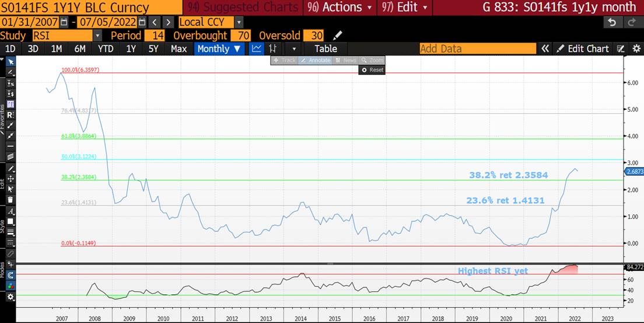This screenshot has height=323, width=644.
Task: Toggle the magnet snap mode
Action: [10, 275]
